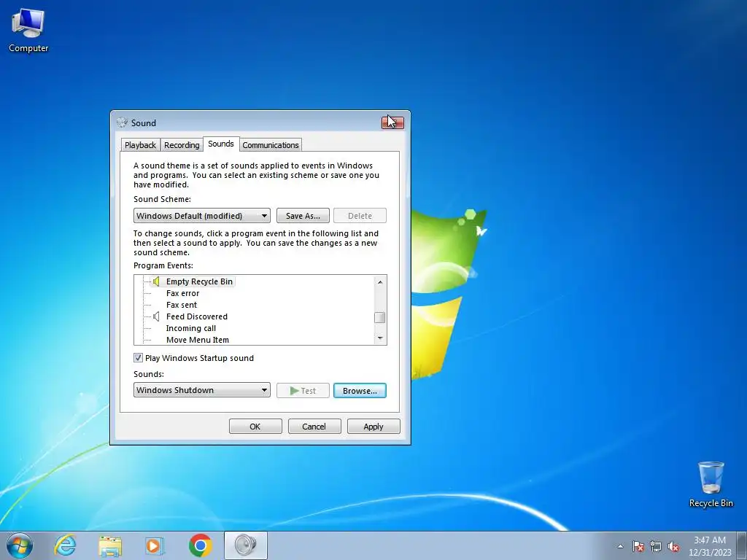Image resolution: width=747 pixels, height=560 pixels.
Task: Open Windows Explorer from taskbar
Action: (110, 545)
